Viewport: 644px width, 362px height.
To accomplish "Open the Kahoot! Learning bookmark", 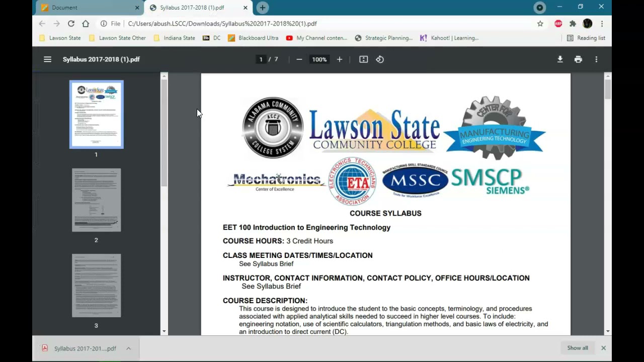I will pyautogui.click(x=449, y=38).
